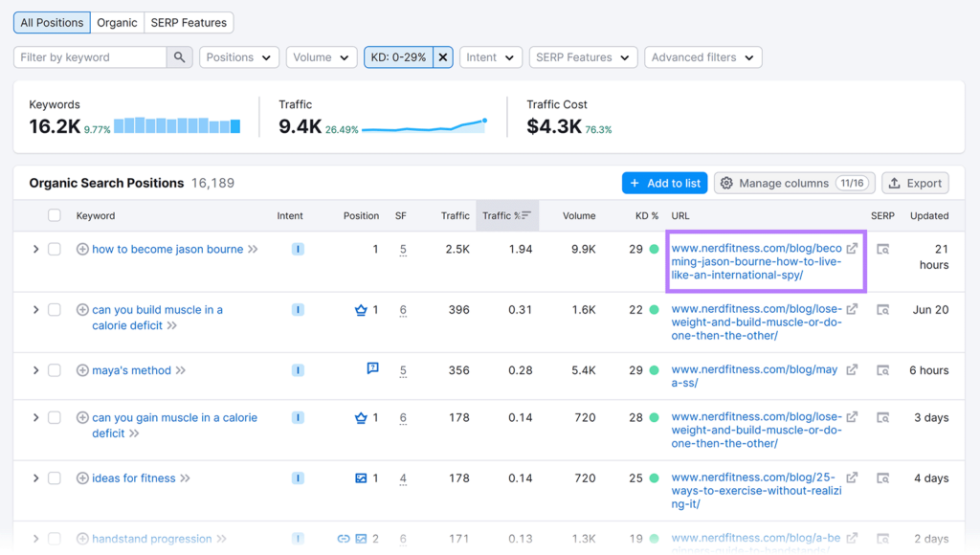Add 'how to become jason bourne' keyword via plus icon
The height and width of the screenshot is (555, 980).
[x=82, y=249]
